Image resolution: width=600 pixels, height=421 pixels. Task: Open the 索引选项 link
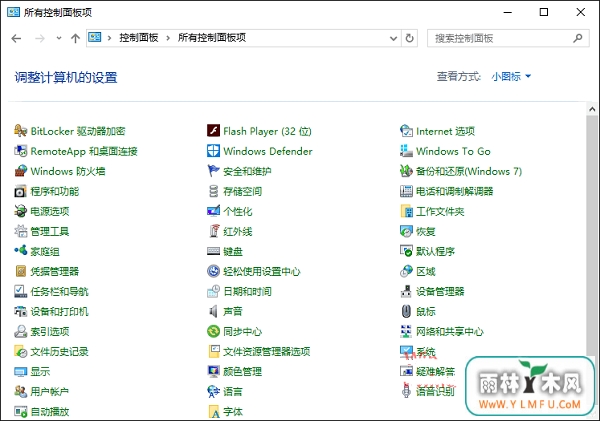tap(50, 331)
